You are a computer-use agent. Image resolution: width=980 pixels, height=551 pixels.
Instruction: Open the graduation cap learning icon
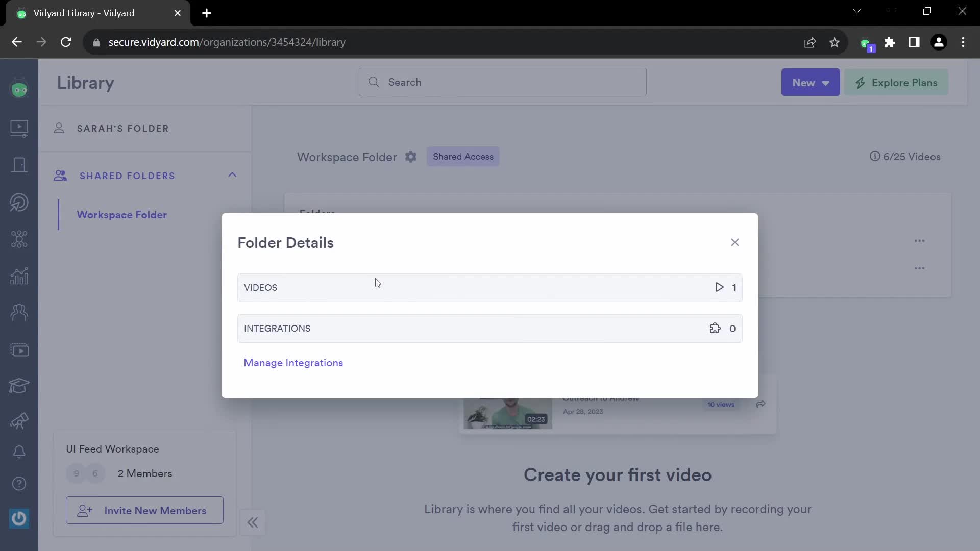pos(19,385)
